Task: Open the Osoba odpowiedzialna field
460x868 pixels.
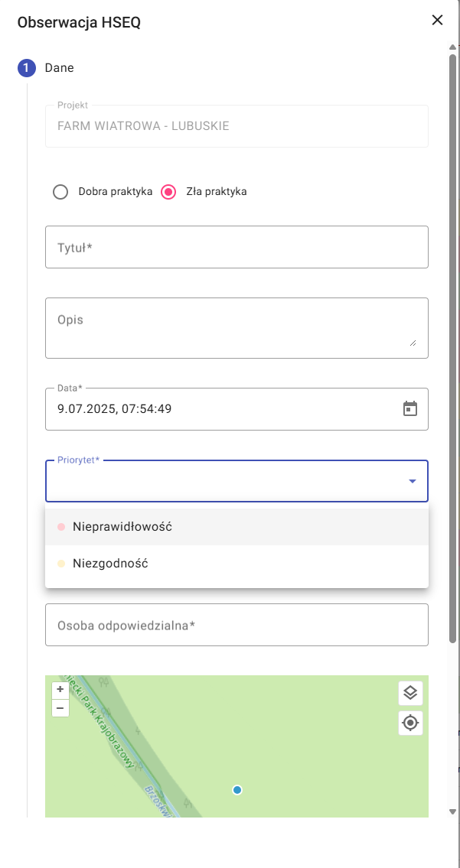Action: click(x=237, y=625)
